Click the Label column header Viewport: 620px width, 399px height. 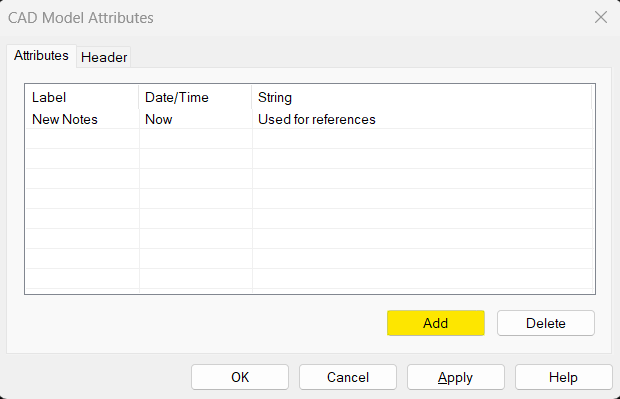click(x=82, y=97)
